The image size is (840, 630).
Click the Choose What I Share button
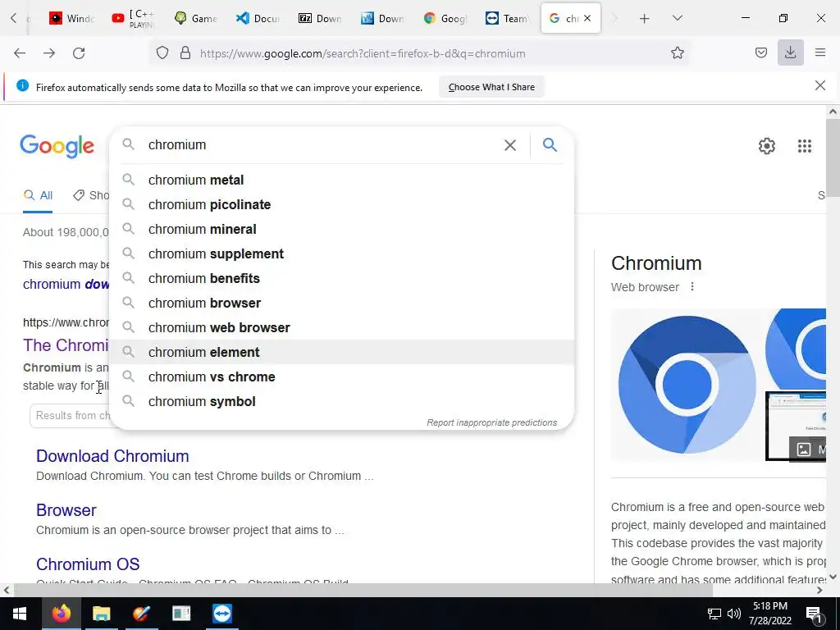click(x=491, y=87)
